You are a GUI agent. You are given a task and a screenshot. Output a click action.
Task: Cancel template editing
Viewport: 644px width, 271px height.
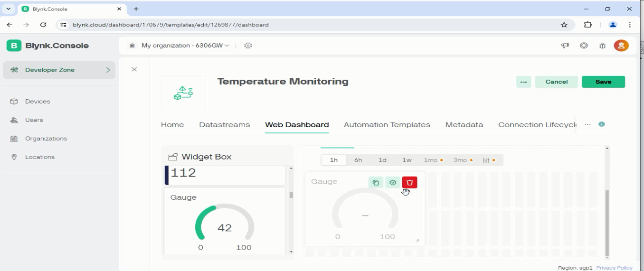(556, 82)
